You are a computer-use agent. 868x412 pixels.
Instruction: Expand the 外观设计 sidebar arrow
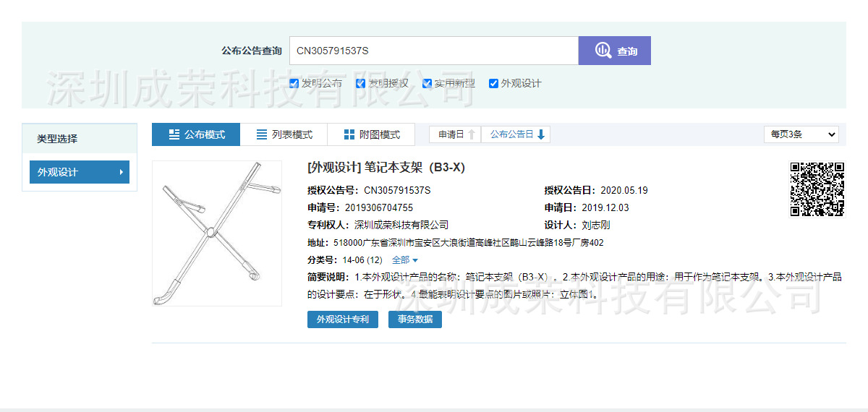coord(121,172)
